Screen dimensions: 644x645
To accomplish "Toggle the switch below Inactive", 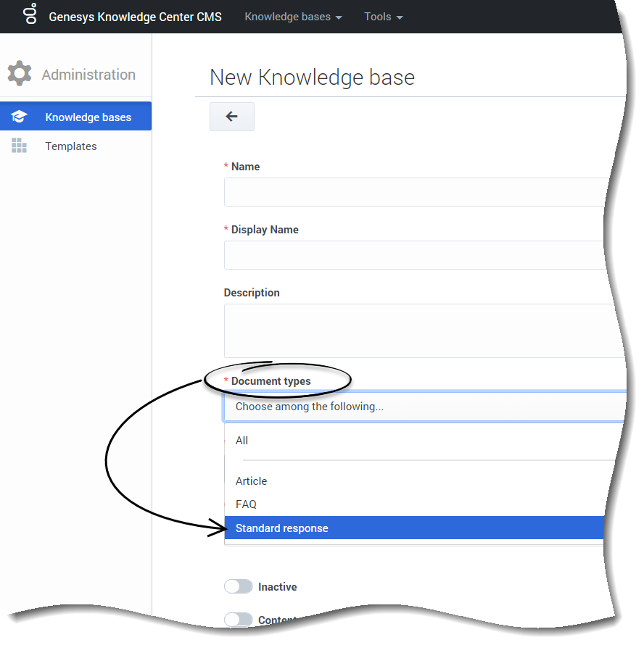I will click(239, 620).
